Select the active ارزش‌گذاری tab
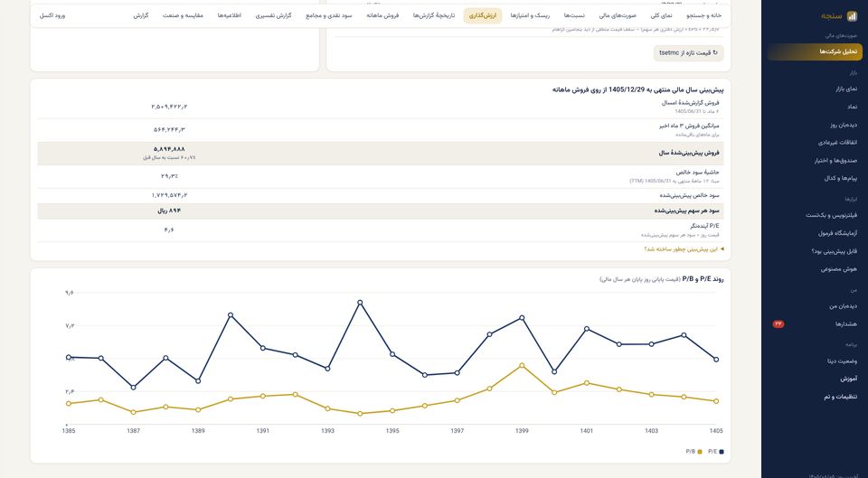Image resolution: width=868 pixels, height=478 pixels. coord(483,16)
